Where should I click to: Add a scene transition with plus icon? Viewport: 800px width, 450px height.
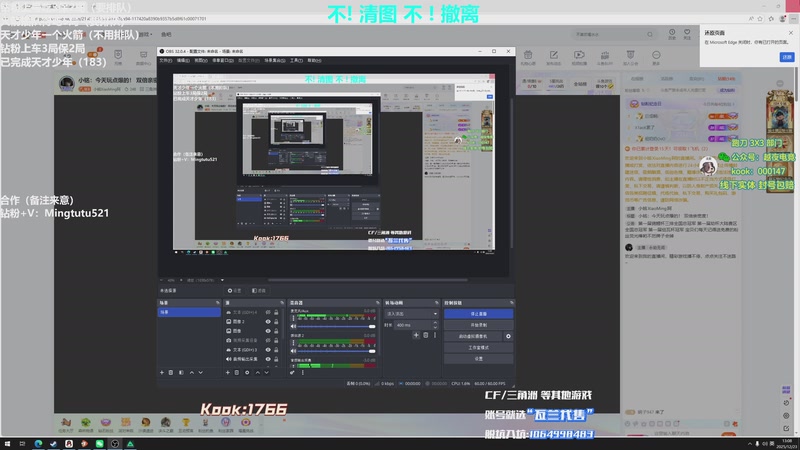(416, 335)
